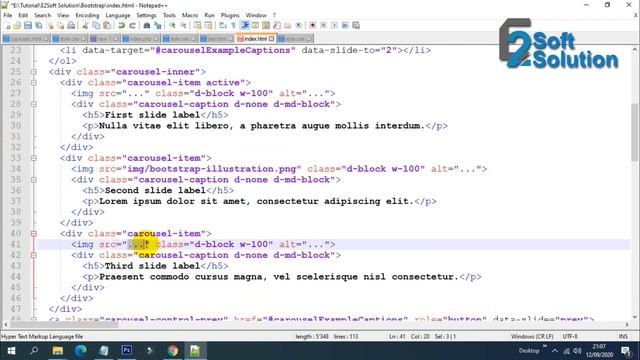This screenshot has height=360, width=640.
Task: Start macro recording with red record icon
Action: [313, 25]
